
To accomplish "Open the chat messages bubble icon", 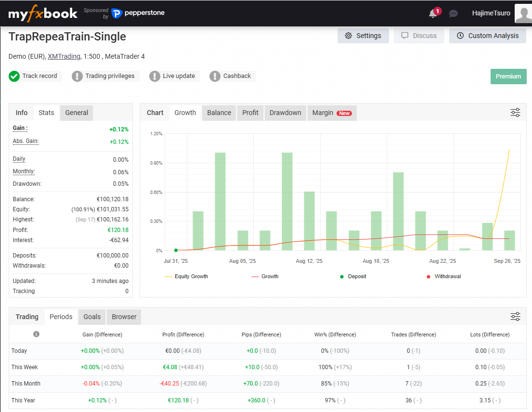I will pos(454,13).
